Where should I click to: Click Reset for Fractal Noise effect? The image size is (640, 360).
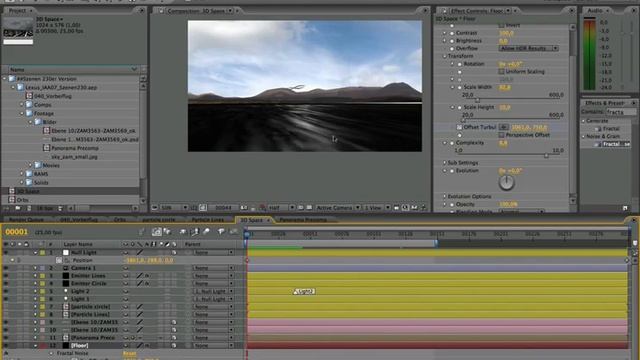129,353
